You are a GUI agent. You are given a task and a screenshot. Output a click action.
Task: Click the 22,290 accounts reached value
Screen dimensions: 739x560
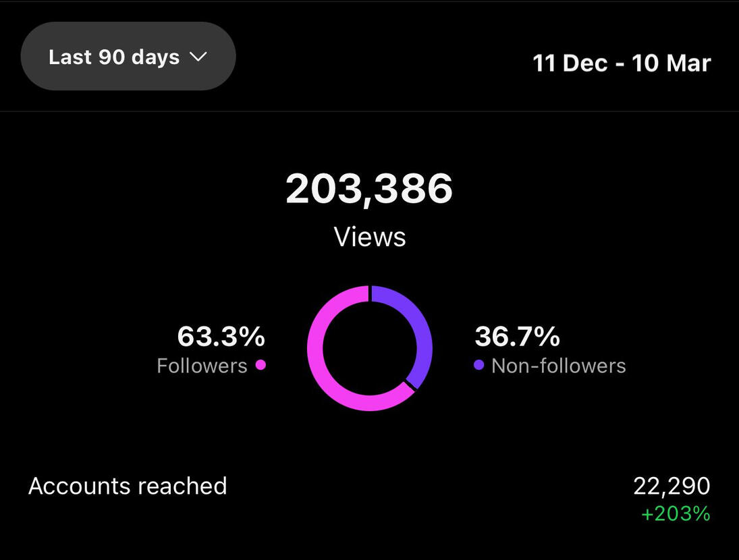tap(672, 486)
